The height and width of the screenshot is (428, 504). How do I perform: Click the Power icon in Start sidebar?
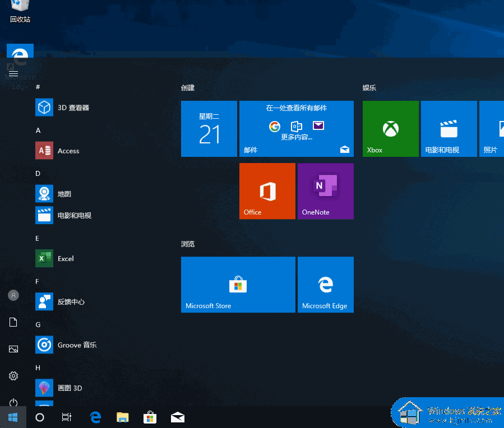(x=13, y=402)
